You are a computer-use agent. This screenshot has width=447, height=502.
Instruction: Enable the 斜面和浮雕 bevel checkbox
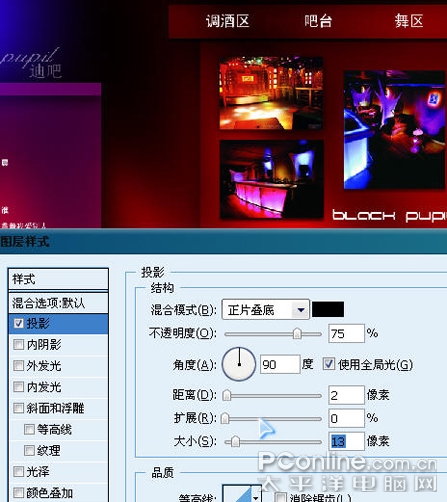[x=19, y=408]
